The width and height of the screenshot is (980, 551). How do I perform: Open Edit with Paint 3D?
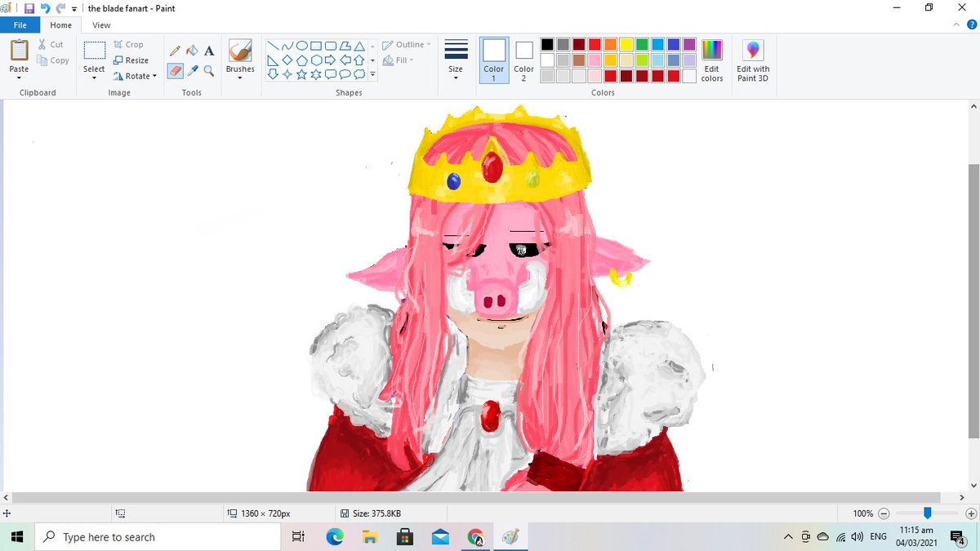click(x=752, y=60)
